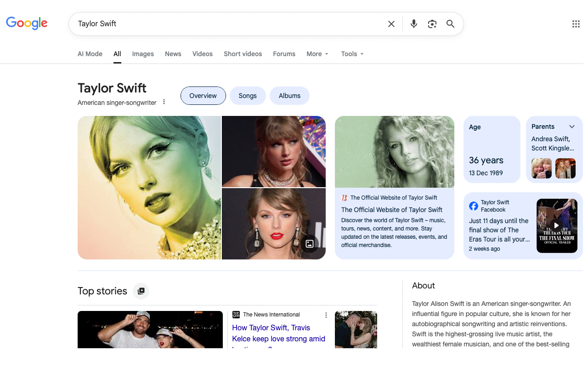
Task: Click 'Andrea Swift, Scott Kingsle...' parents text
Action: 553,144
